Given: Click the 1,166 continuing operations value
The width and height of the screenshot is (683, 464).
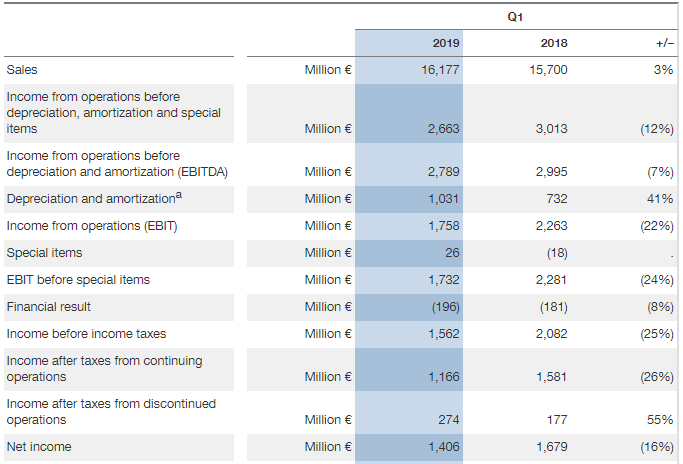Looking at the screenshot, I should point(443,377).
